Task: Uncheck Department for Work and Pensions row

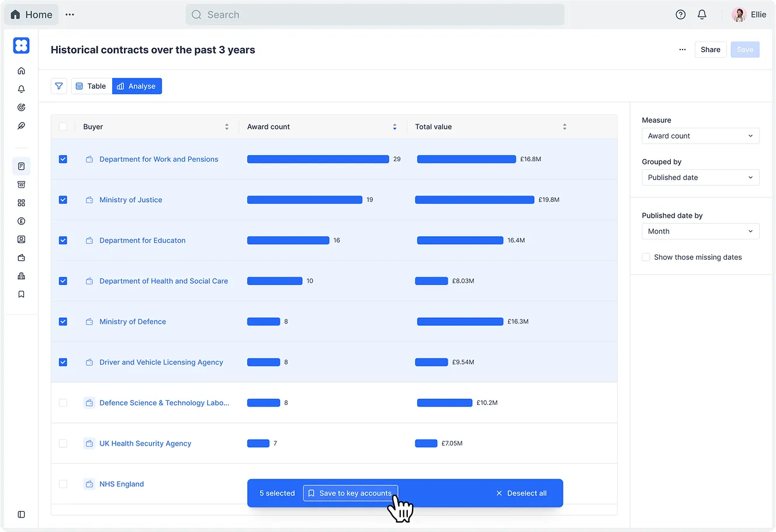Action: click(x=63, y=159)
